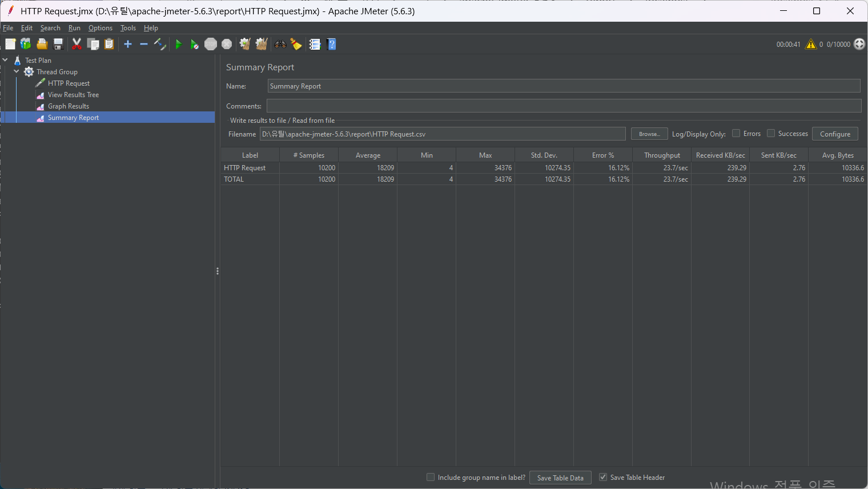Click the 00:00:41 elapsed time display
Screen dimensions: 868x489
click(788, 45)
